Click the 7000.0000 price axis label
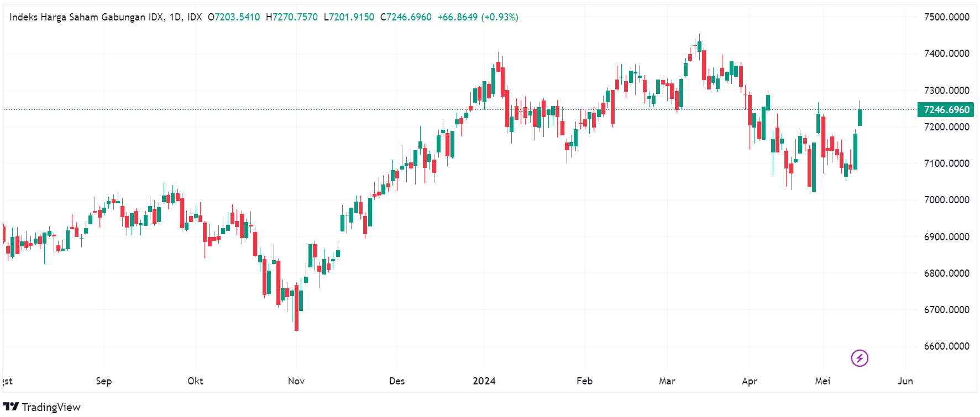 pos(946,200)
